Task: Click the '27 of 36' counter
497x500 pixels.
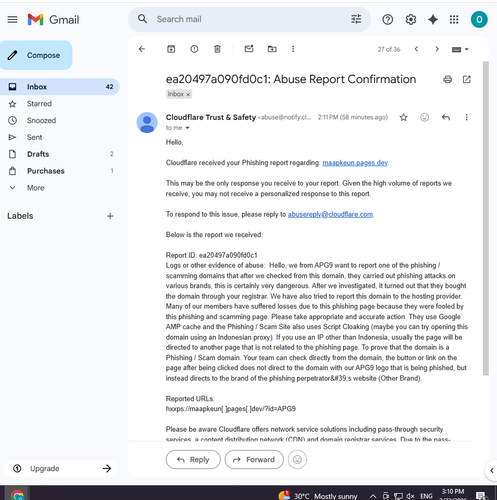Action: point(389,49)
